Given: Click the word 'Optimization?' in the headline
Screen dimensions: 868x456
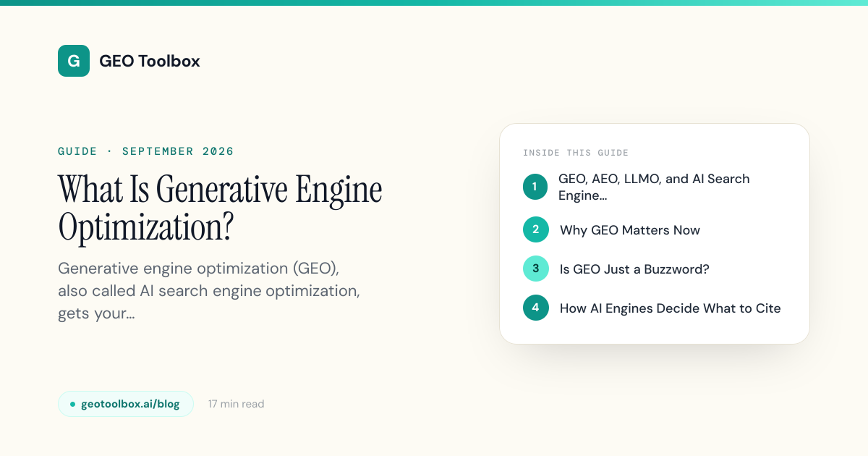Looking at the screenshot, I should (x=146, y=227).
